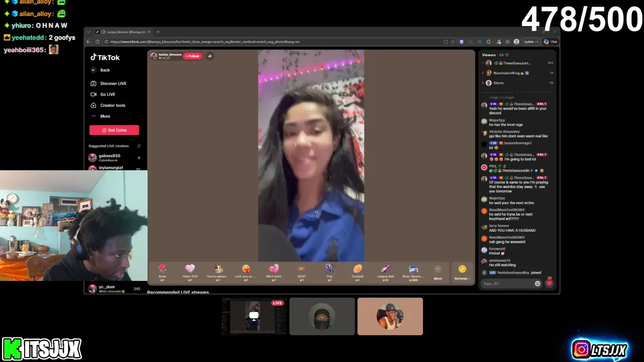Click the TikTok logo

tap(105, 57)
